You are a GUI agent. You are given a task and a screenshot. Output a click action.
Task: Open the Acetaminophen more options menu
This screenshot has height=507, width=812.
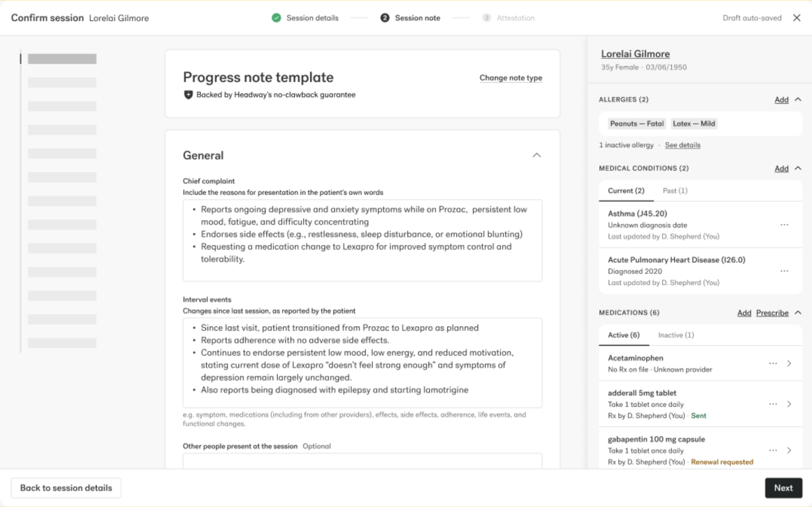(x=773, y=363)
